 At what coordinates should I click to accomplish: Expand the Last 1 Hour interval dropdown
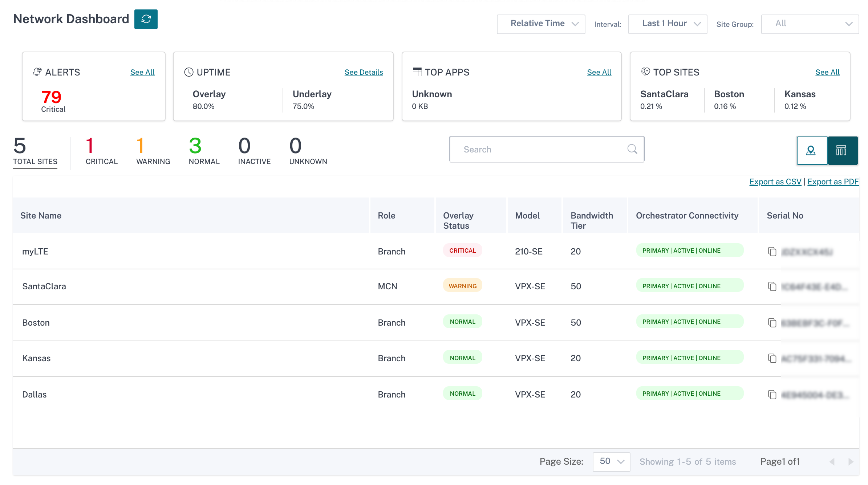click(668, 24)
